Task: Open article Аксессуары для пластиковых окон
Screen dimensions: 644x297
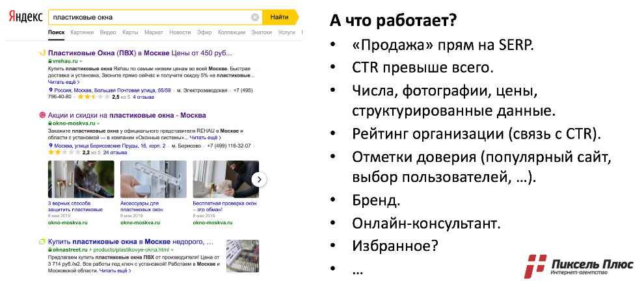Action: click(x=142, y=207)
